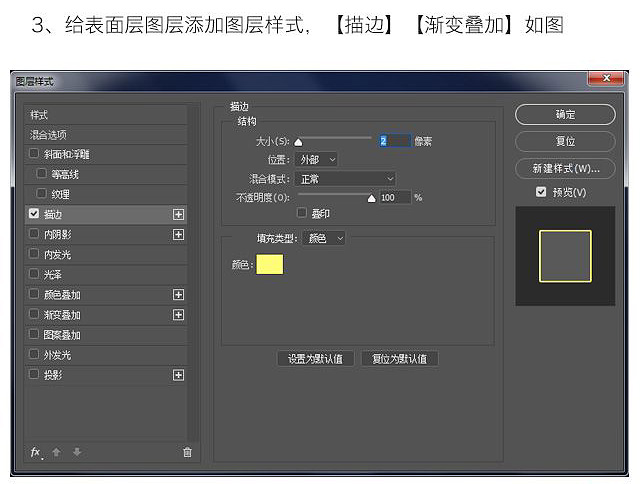This screenshot has height=484, width=640.
Task: Click the 复位 button
Action: [565, 141]
